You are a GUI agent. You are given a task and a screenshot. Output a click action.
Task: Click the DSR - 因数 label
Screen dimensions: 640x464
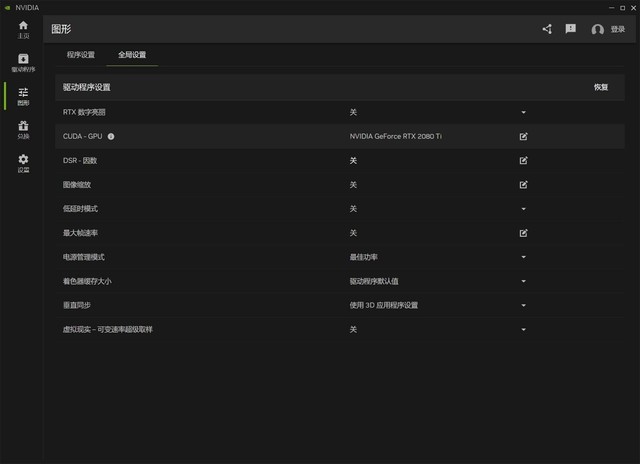(80, 160)
